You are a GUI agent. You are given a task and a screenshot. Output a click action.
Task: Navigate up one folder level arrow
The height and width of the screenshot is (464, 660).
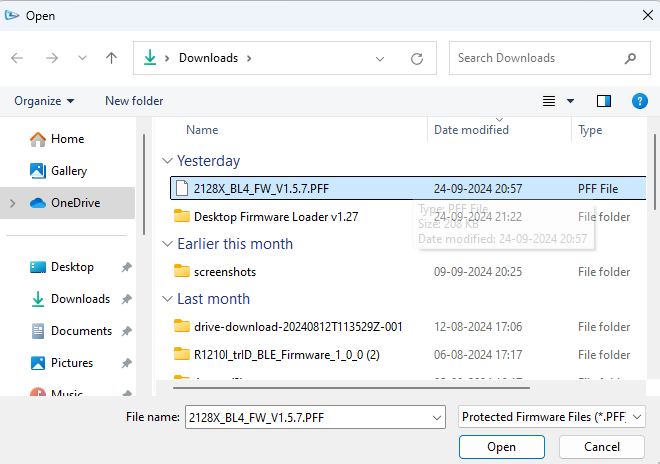(109, 58)
